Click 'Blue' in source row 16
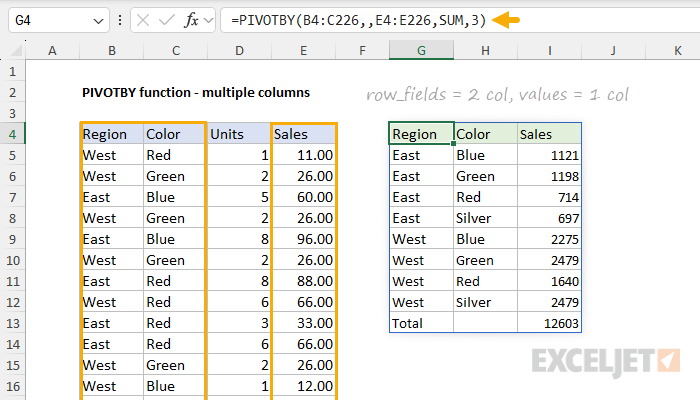 tap(175, 386)
